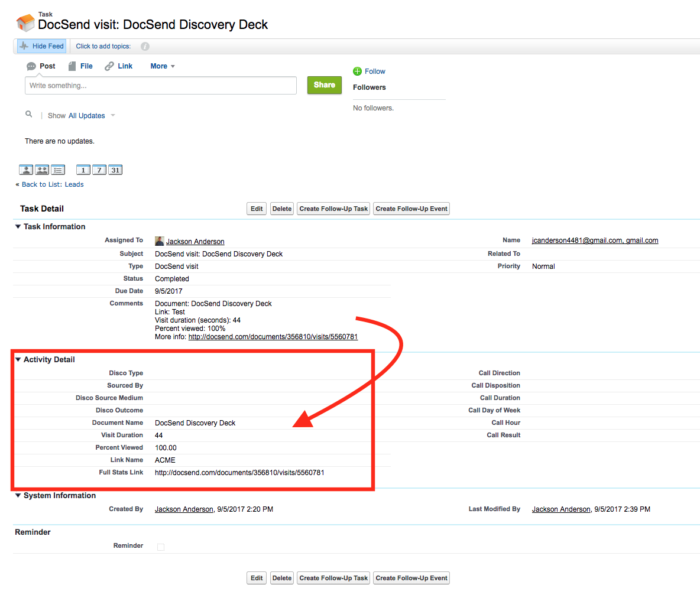Collapse the Activity Detail section
The width and height of the screenshot is (700, 598).
pos(18,360)
